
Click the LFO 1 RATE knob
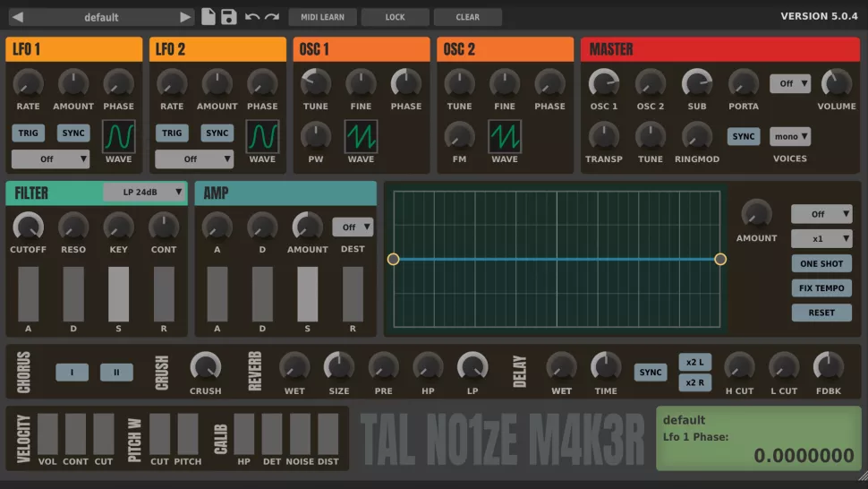point(28,83)
